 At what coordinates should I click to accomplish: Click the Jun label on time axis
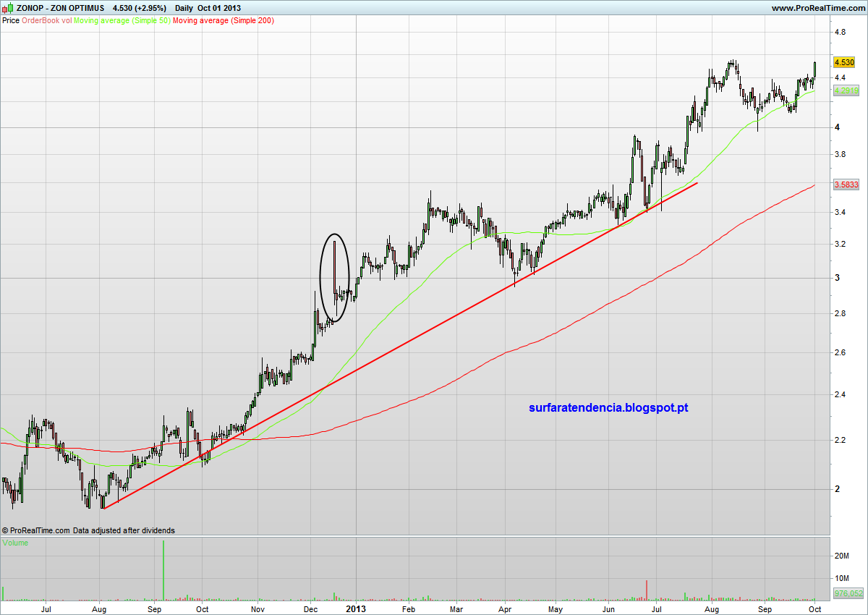[x=608, y=609]
